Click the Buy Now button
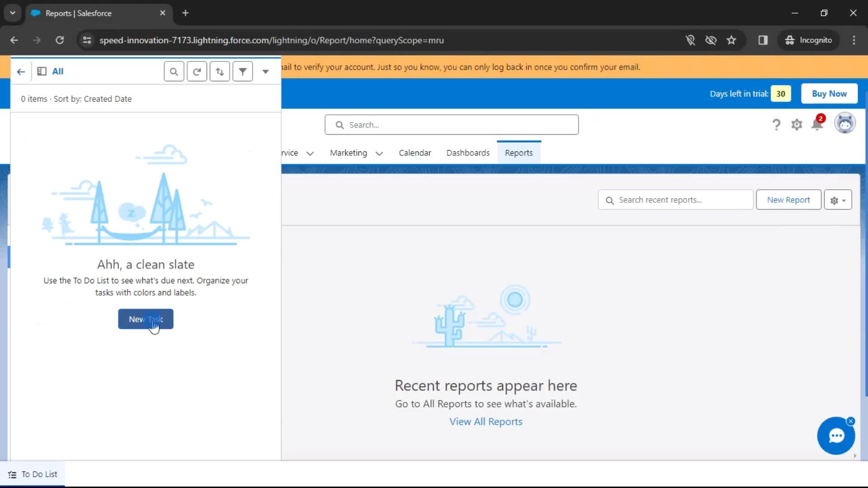This screenshot has width=868, height=488. click(829, 94)
